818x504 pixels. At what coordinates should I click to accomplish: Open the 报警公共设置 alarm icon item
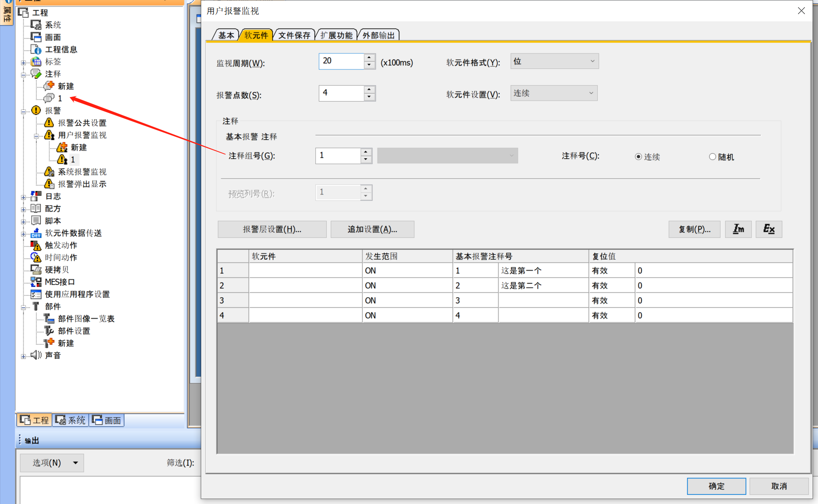[49, 123]
